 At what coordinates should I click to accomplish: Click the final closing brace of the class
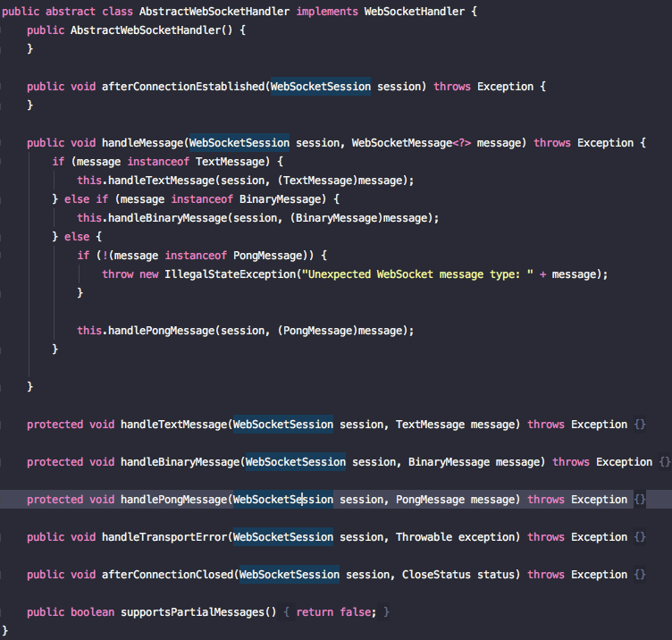point(5,630)
